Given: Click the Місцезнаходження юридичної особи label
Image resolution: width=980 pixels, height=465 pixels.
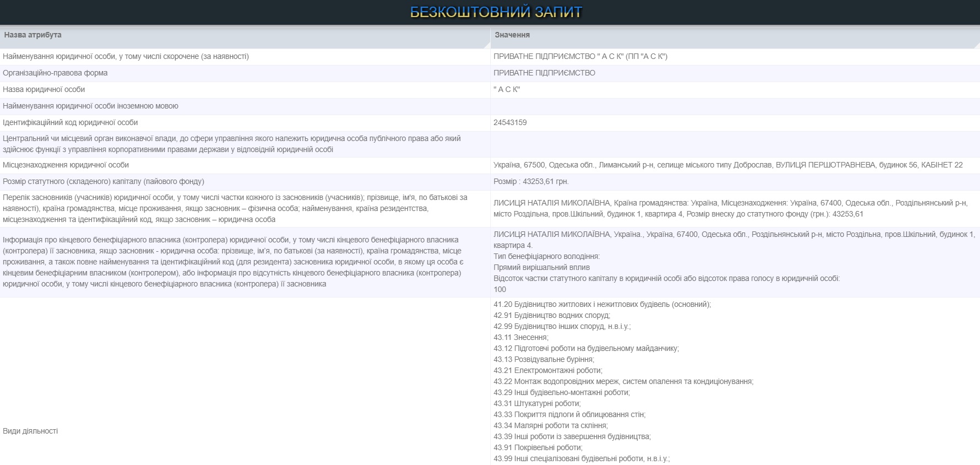Looking at the screenshot, I should coord(66,165).
